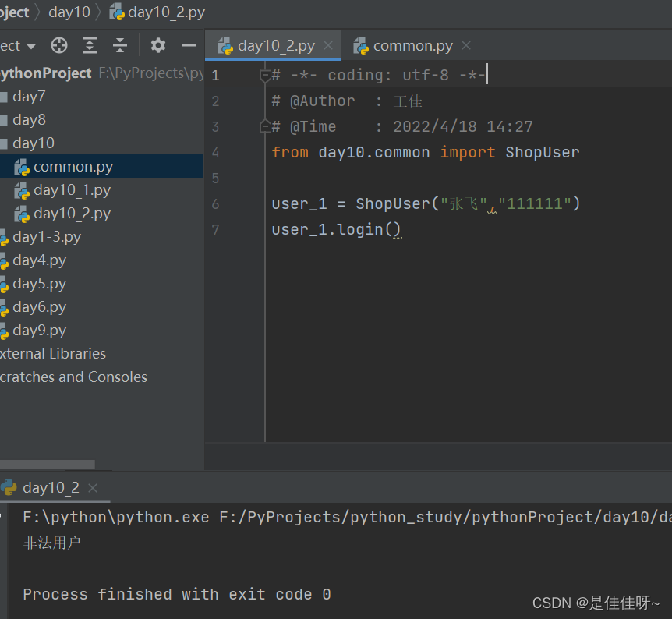This screenshot has width=672, height=619.
Task: Click the Python file icon of common.py in tree
Action: click(x=21, y=167)
